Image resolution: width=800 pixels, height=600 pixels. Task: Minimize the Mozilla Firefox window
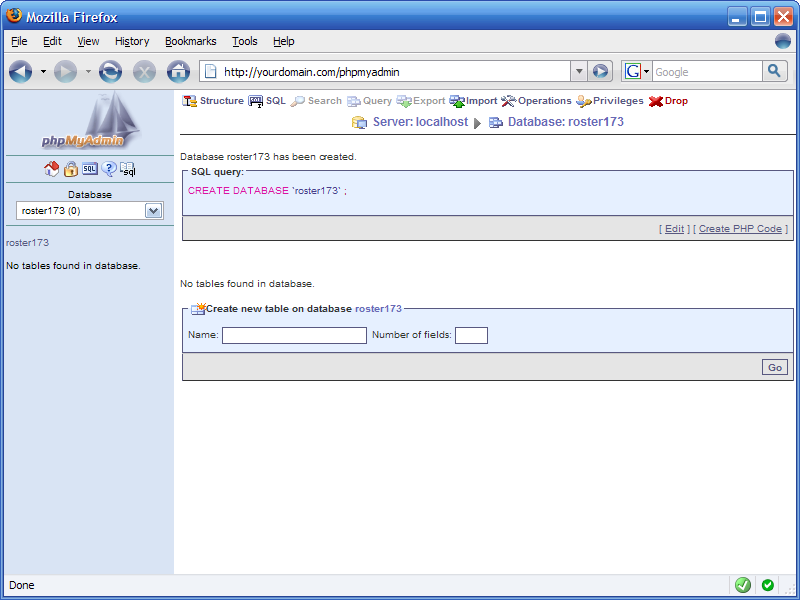pyautogui.click(x=736, y=17)
